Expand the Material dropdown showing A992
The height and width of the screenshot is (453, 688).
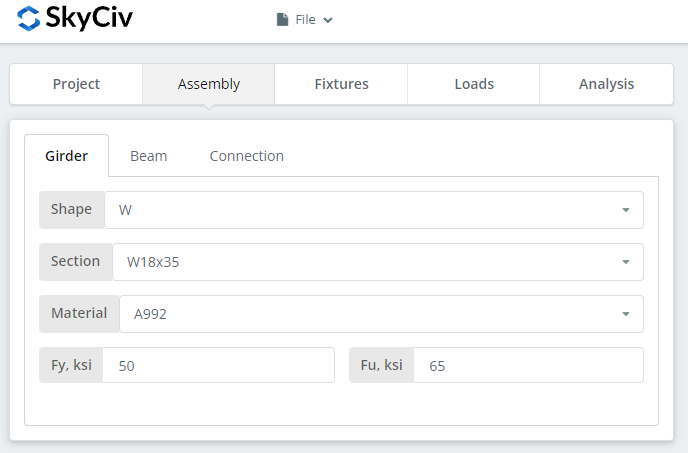[381, 314]
